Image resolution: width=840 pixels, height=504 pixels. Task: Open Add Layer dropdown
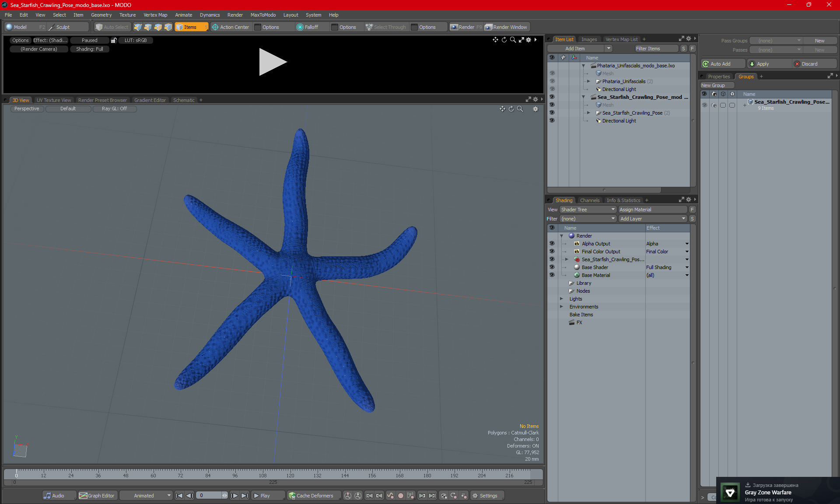point(653,219)
